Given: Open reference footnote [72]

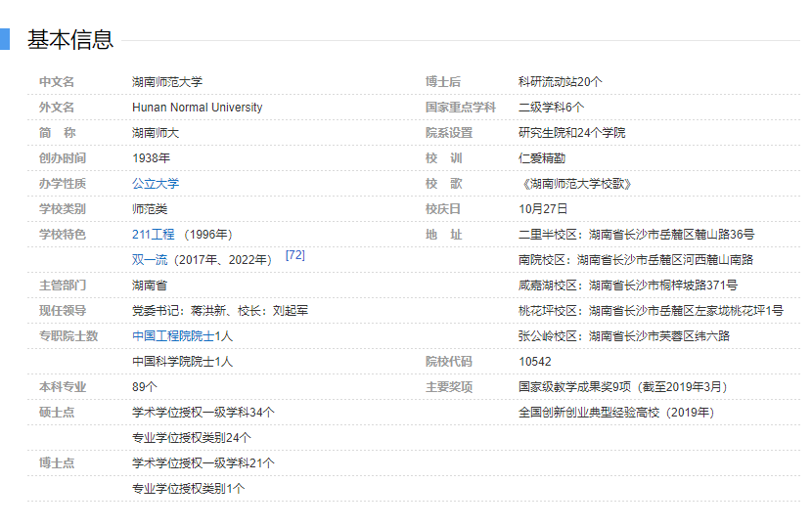Looking at the screenshot, I should pyautogui.click(x=294, y=255).
